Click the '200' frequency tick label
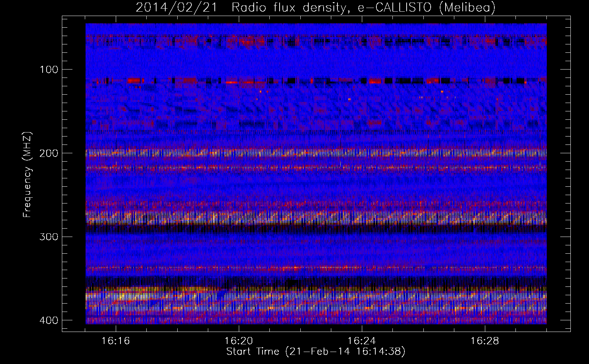Viewport: 589px width, 364px height. tap(48, 153)
